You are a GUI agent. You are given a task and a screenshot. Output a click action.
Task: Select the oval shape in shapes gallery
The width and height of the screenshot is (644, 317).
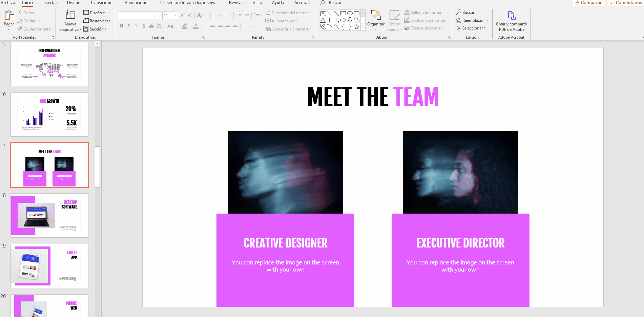click(x=350, y=13)
